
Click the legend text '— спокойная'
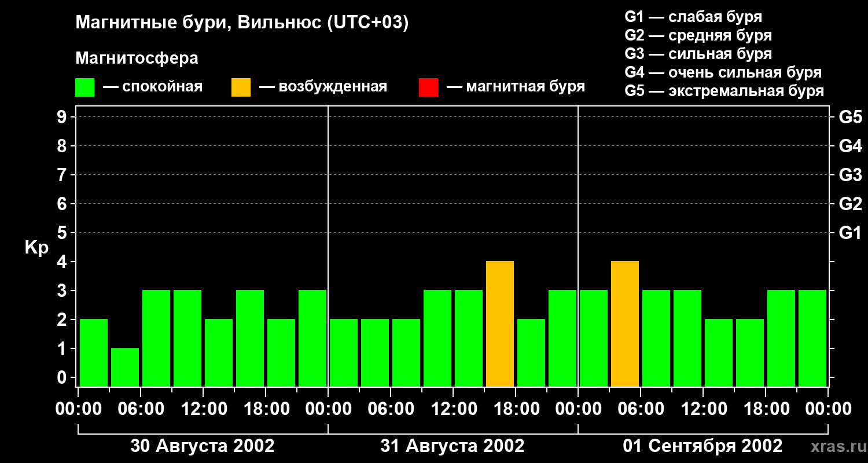(153, 87)
